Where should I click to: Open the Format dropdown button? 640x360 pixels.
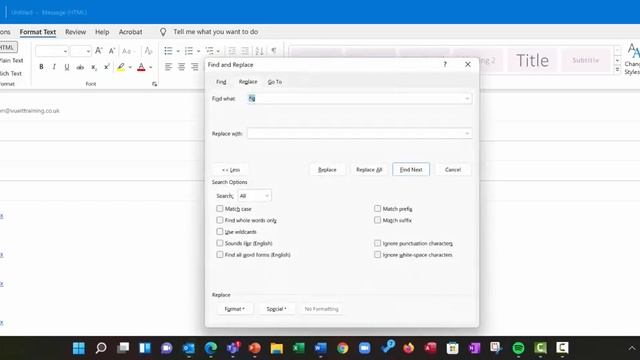coord(235,309)
